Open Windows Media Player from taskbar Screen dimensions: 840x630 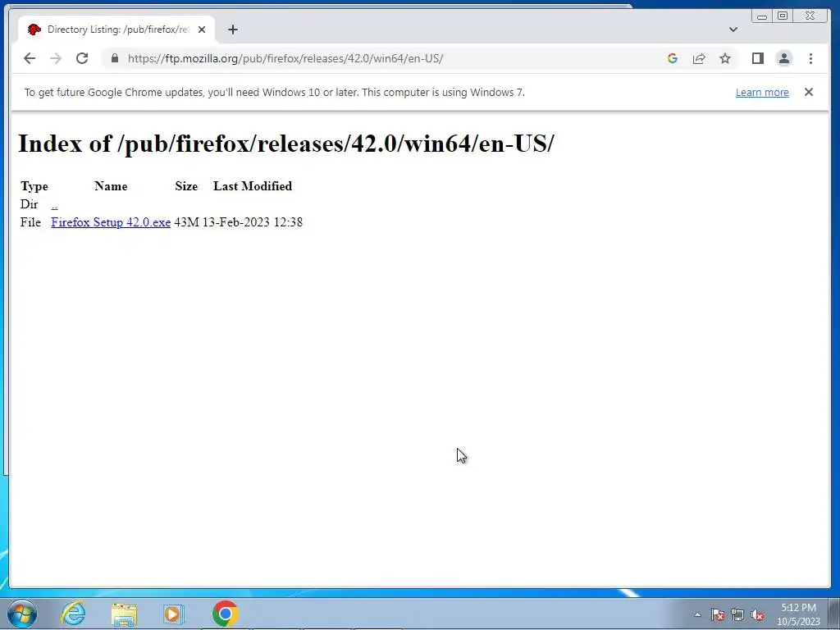coord(174,614)
